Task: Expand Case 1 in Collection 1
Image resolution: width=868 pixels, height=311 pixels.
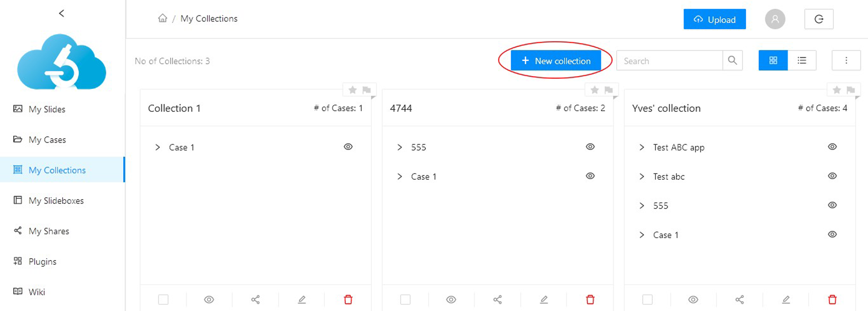Action: 157,147
